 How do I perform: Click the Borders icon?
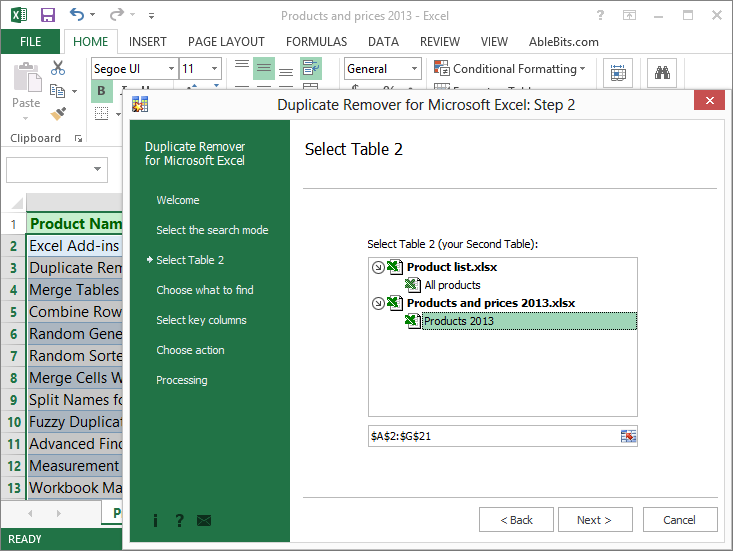pyautogui.click(x=101, y=113)
